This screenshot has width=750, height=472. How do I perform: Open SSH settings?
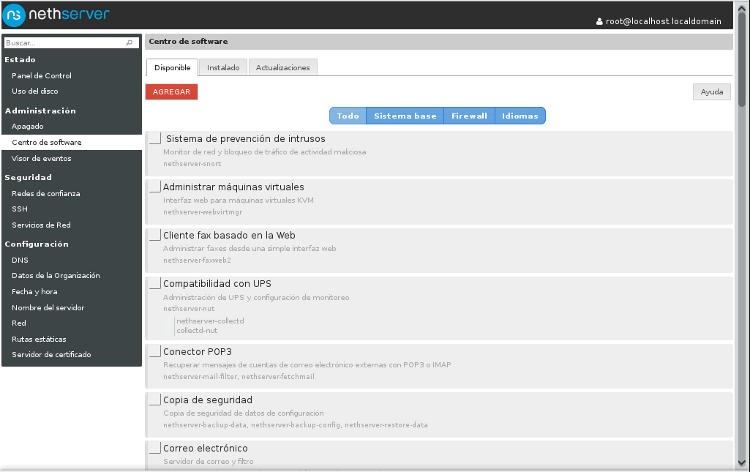[20, 209]
